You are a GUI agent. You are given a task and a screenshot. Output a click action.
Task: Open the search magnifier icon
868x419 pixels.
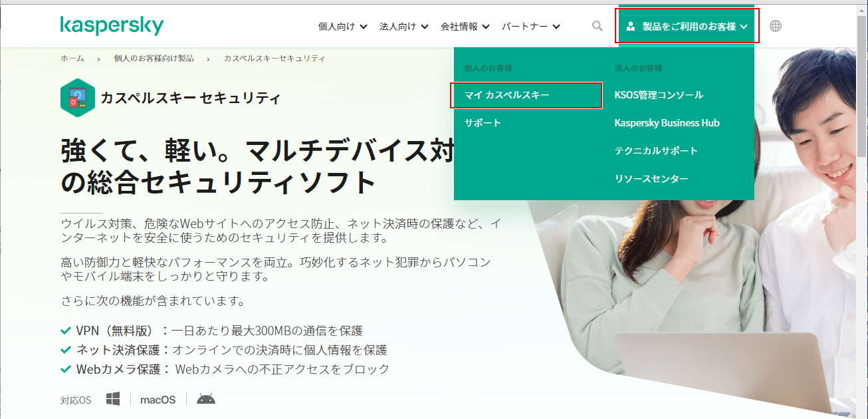click(x=597, y=26)
